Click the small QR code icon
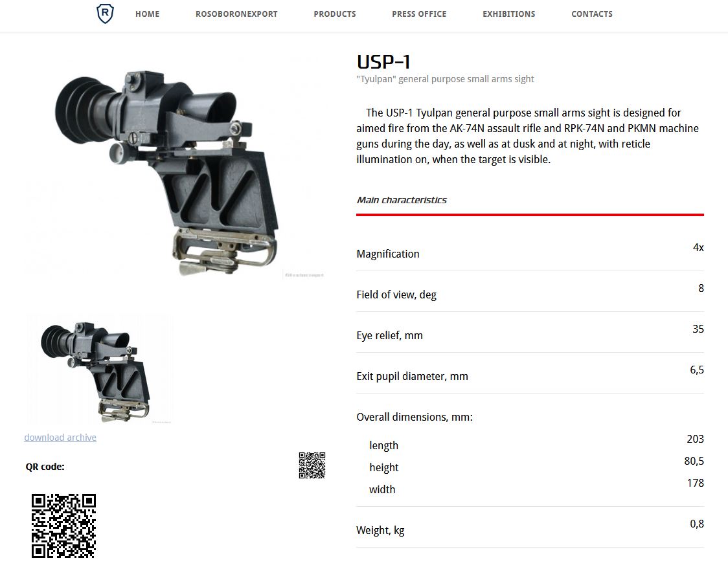 click(x=312, y=465)
